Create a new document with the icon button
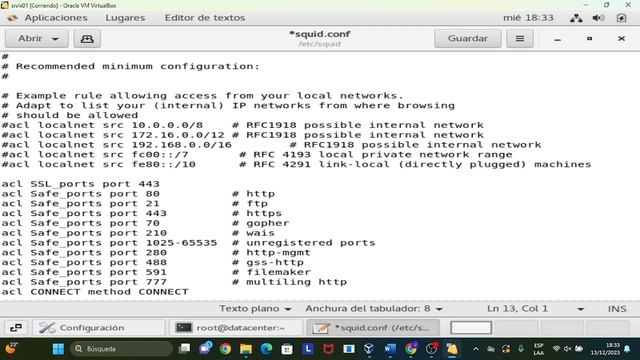Image resolution: width=640 pixels, height=360 pixels. point(87,39)
